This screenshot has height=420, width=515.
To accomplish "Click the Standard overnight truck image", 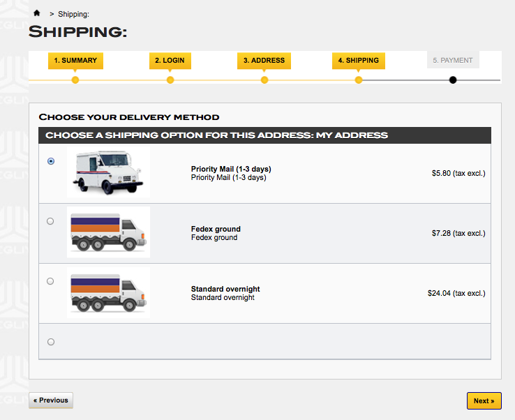I will pos(108,292).
